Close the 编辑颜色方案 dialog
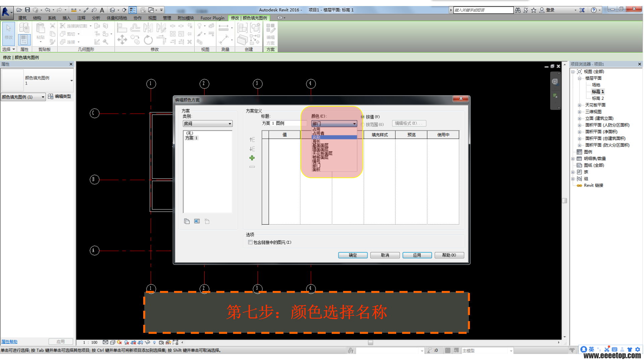Image resolution: width=644 pixels, height=362 pixels. 461,99
